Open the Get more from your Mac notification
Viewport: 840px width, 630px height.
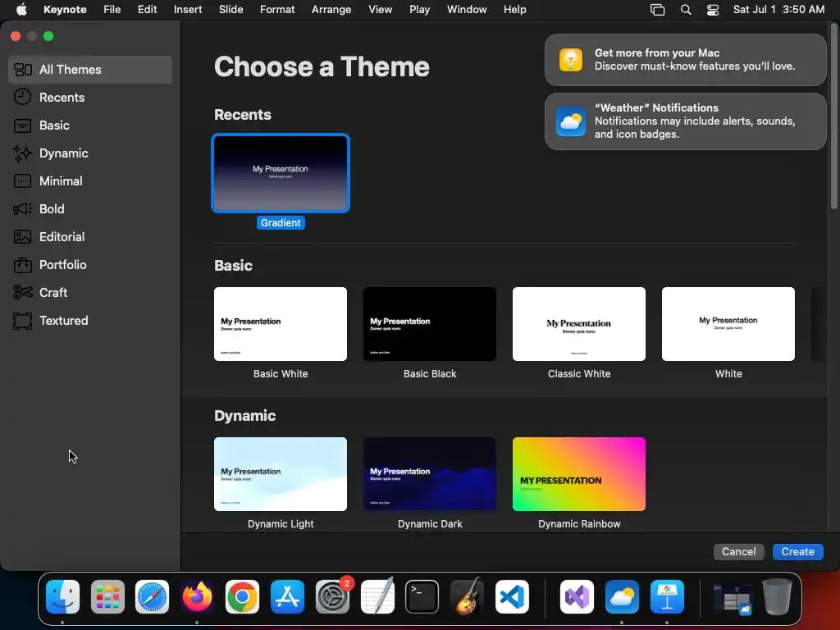[x=686, y=60]
